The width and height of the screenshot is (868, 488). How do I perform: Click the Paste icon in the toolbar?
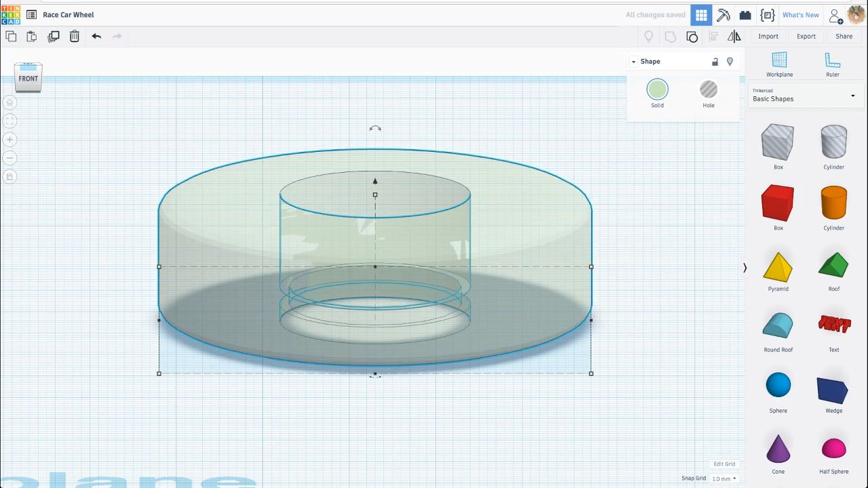point(31,37)
